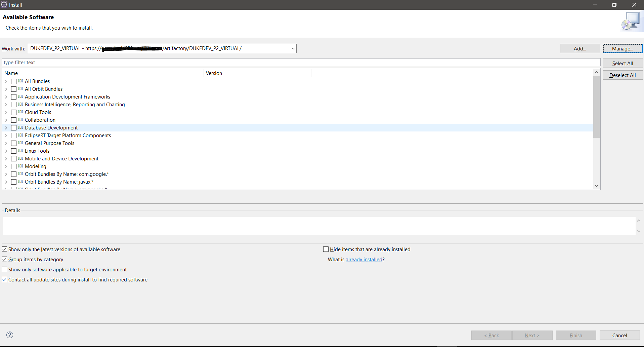Click the Select All button
This screenshot has width=644, height=347.
[x=622, y=63]
